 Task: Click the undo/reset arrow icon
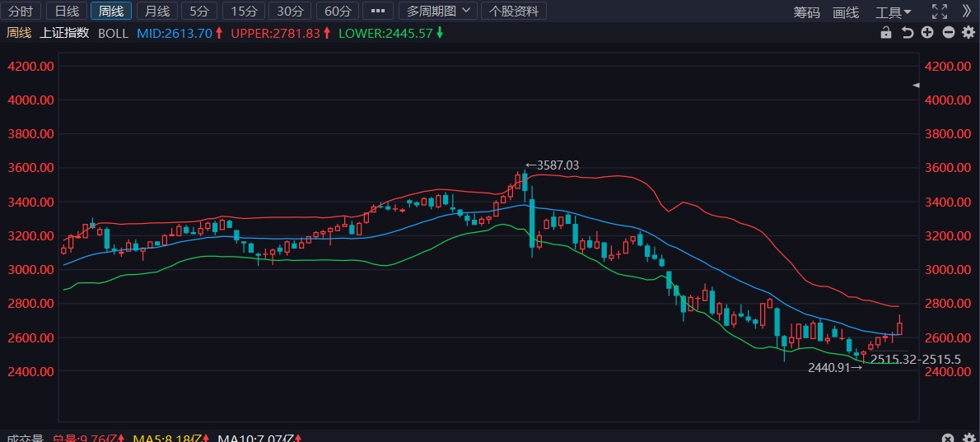(907, 33)
